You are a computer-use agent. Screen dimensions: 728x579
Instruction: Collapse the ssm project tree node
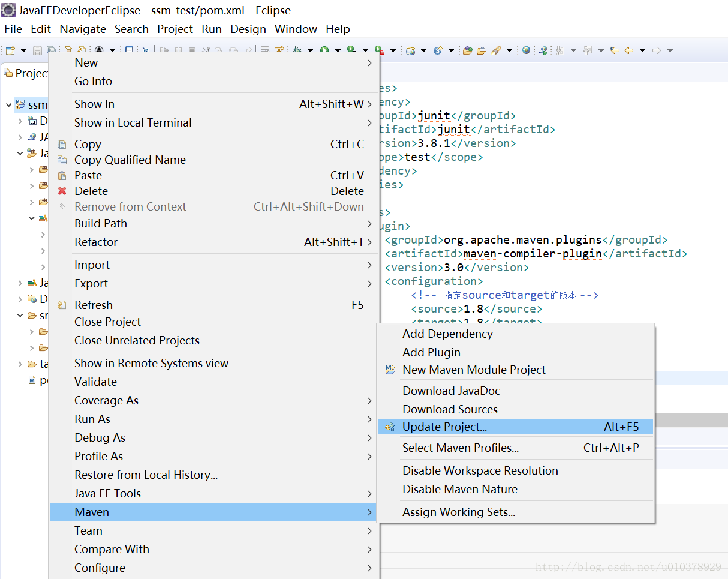8,105
